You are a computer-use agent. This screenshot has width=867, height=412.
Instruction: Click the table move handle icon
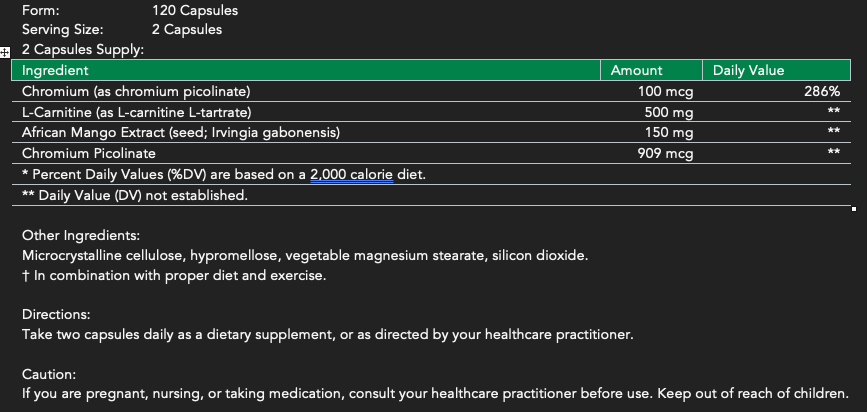point(5,51)
